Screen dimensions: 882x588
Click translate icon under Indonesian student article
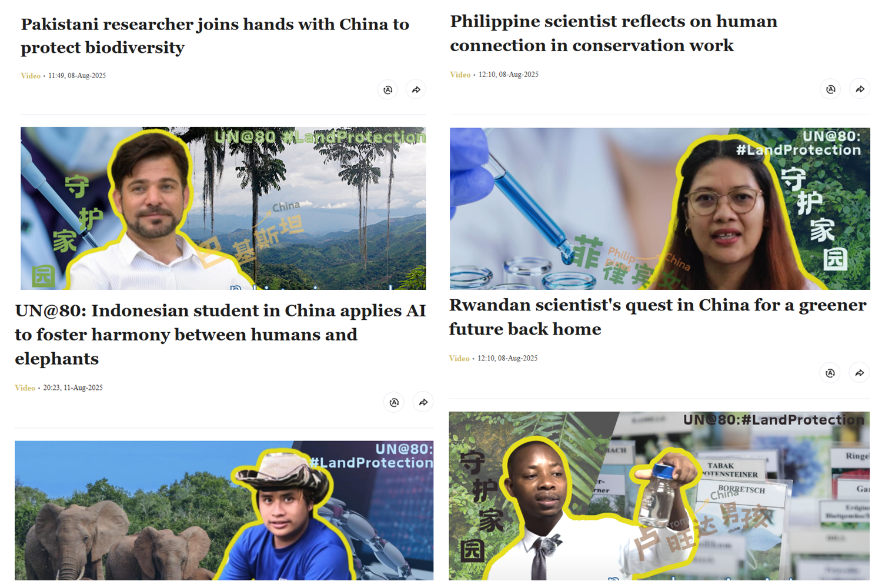394,402
